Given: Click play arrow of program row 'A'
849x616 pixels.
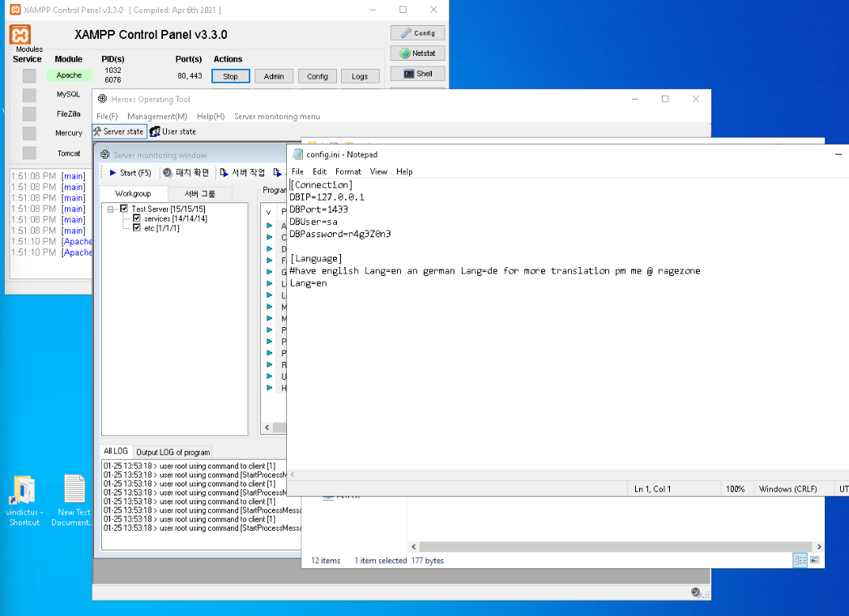Looking at the screenshot, I should [x=270, y=225].
